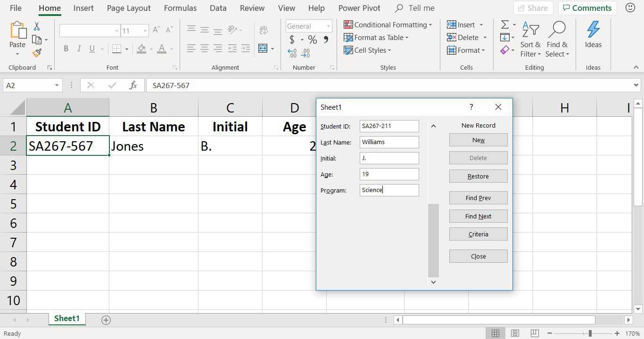Screen dimensions: 644x339
Task: Toggle Italic formatting
Action: coord(79,48)
